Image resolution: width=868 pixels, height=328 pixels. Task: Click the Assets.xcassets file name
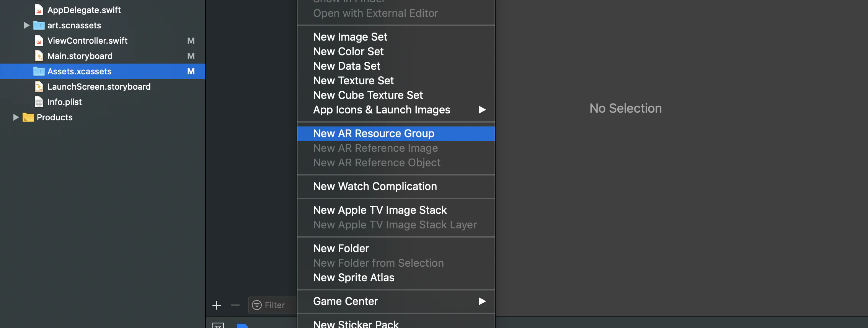click(79, 71)
